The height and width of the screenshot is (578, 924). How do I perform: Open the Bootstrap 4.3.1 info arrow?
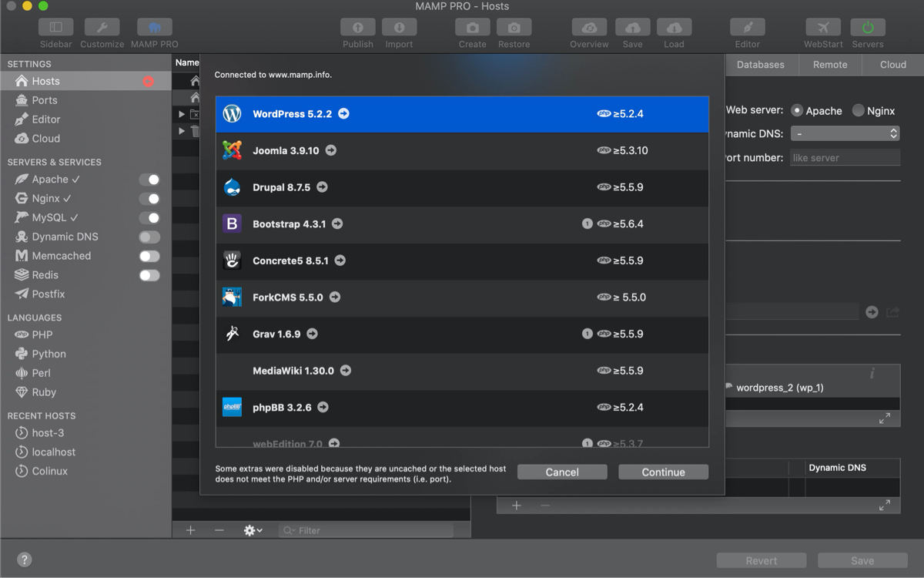pyautogui.click(x=337, y=224)
